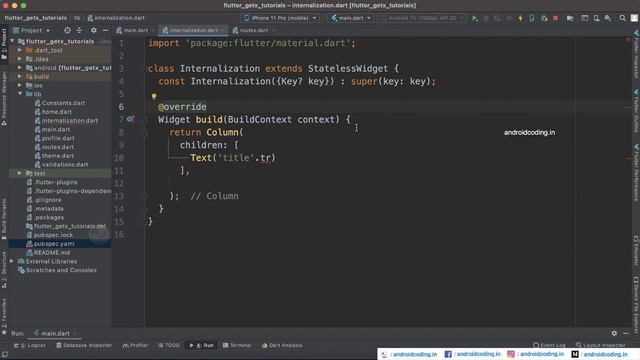
Task: Open README.md in project tree
Action: pos(52,253)
